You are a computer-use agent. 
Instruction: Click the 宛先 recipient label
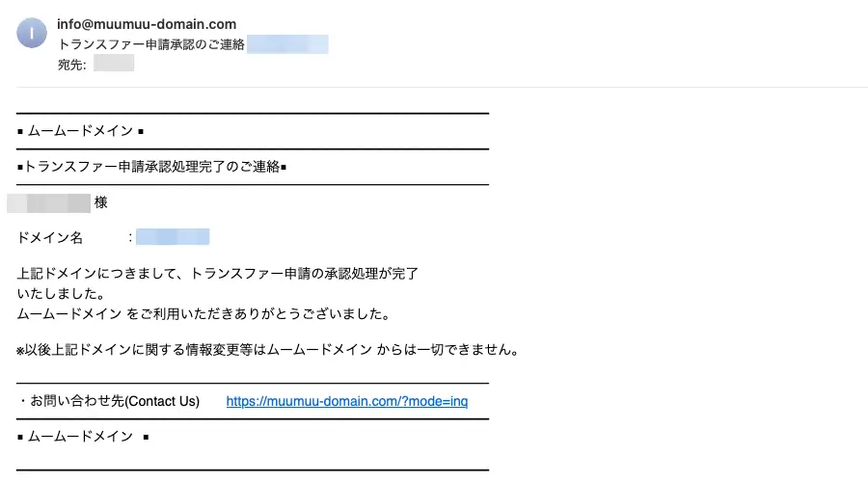[71, 65]
